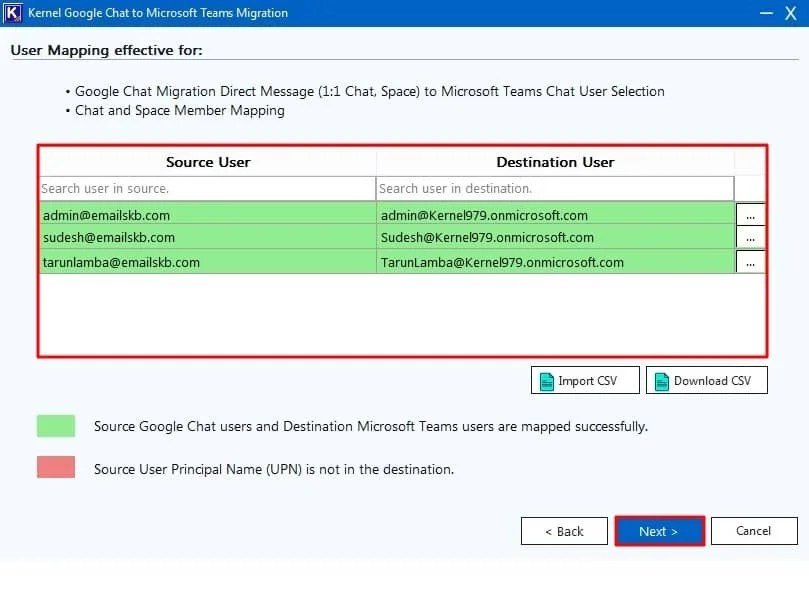Click the red UPN-not-found legend swatch
Viewport: 809px width, 589px height.
(56, 467)
